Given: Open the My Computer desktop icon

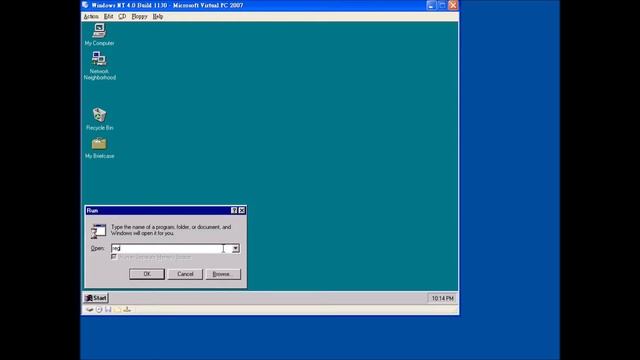Looking at the screenshot, I should 99,34.
